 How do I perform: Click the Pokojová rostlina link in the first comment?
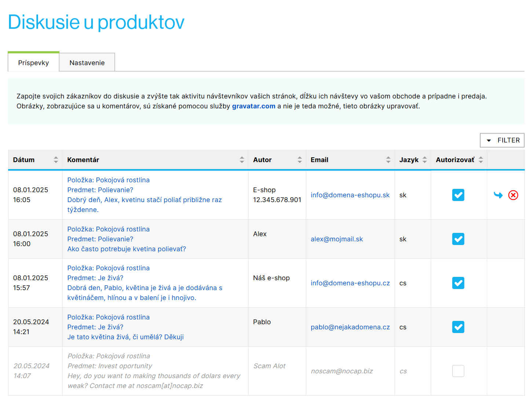click(x=123, y=180)
